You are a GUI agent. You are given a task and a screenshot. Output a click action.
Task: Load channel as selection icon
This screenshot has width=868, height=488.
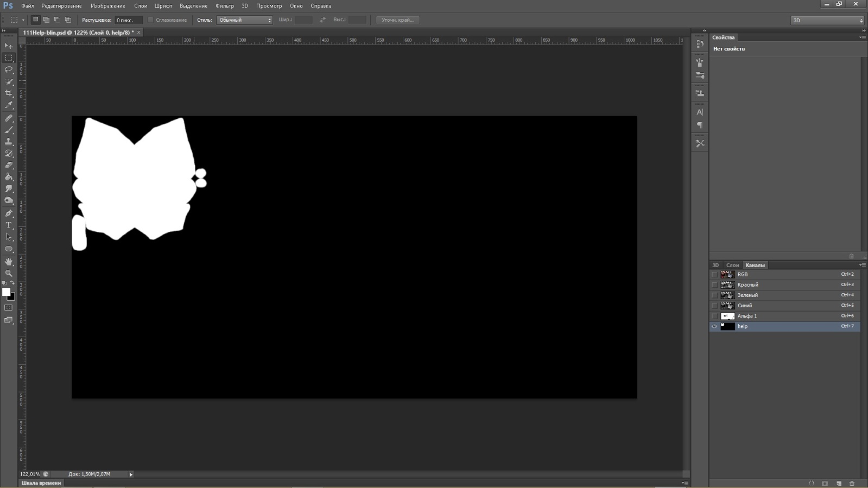click(812, 483)
